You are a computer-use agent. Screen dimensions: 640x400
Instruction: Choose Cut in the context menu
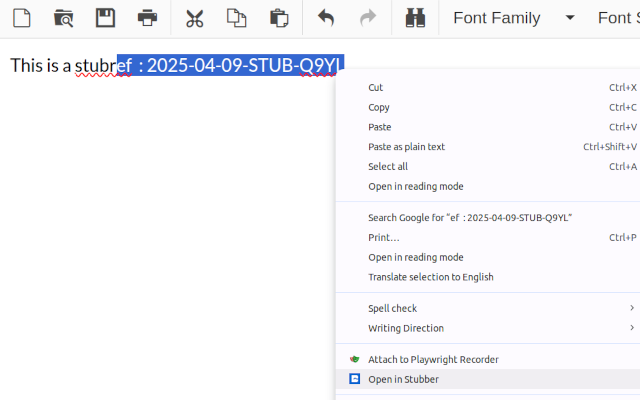[488, 87]
